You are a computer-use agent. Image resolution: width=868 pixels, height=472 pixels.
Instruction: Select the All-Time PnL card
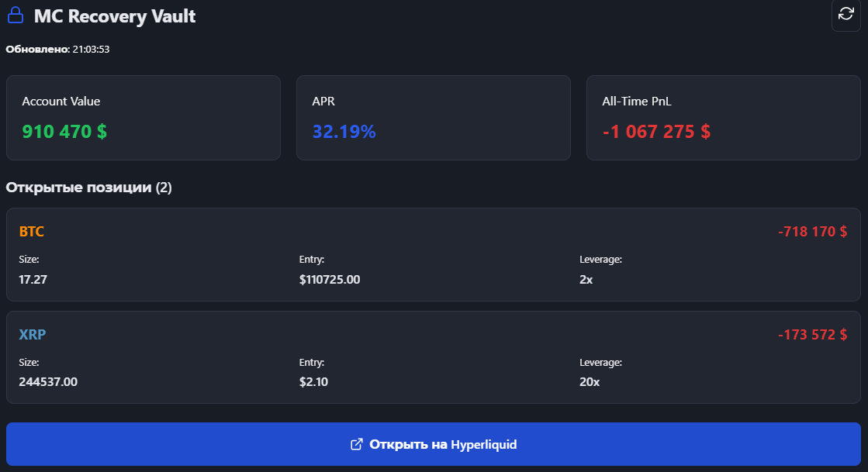click(x=723, y=118)
